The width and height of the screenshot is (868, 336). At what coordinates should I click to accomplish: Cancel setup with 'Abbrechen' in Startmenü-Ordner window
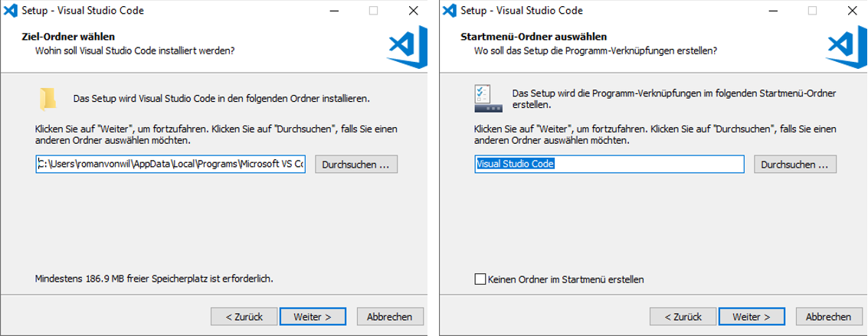829,317
